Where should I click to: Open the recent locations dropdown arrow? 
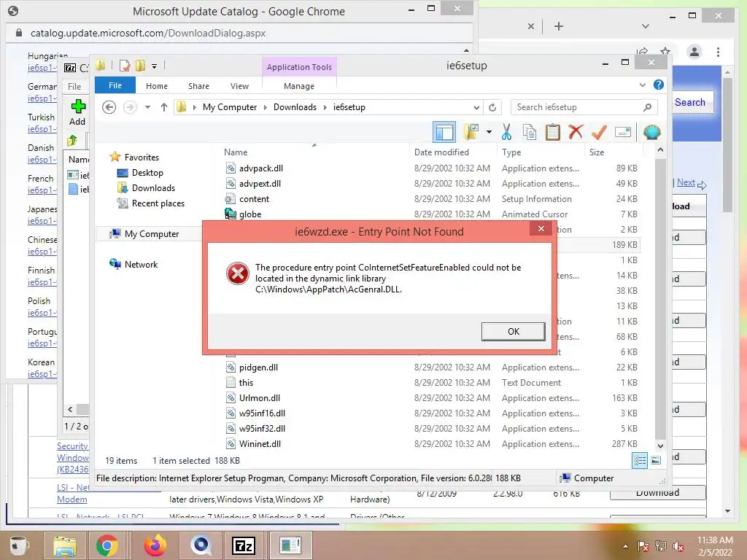[x=147, y=107]
